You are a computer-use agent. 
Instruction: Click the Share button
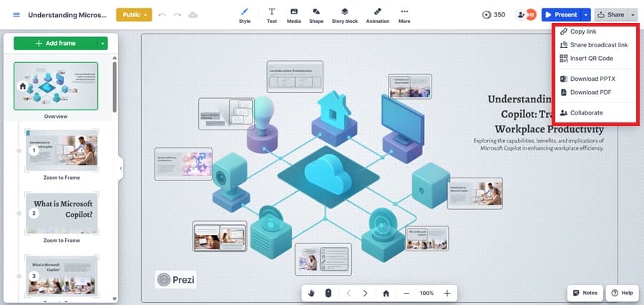[x=611, y=15]
